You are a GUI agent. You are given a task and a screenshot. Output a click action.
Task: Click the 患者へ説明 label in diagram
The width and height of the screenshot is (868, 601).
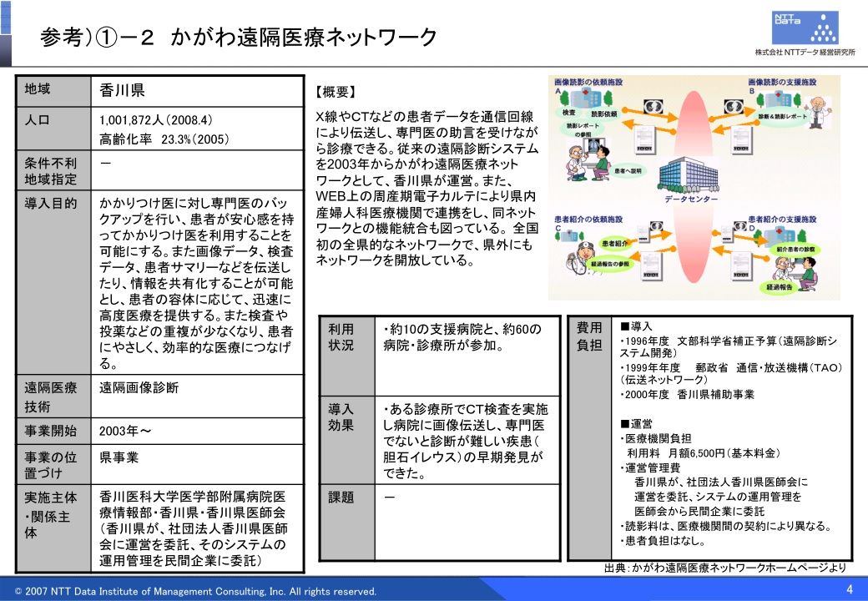pyautogui.click(x=628, y=170)
